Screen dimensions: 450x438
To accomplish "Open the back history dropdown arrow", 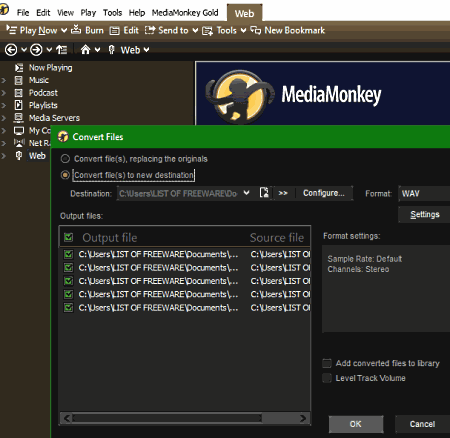I will click(x=24, y=50).
